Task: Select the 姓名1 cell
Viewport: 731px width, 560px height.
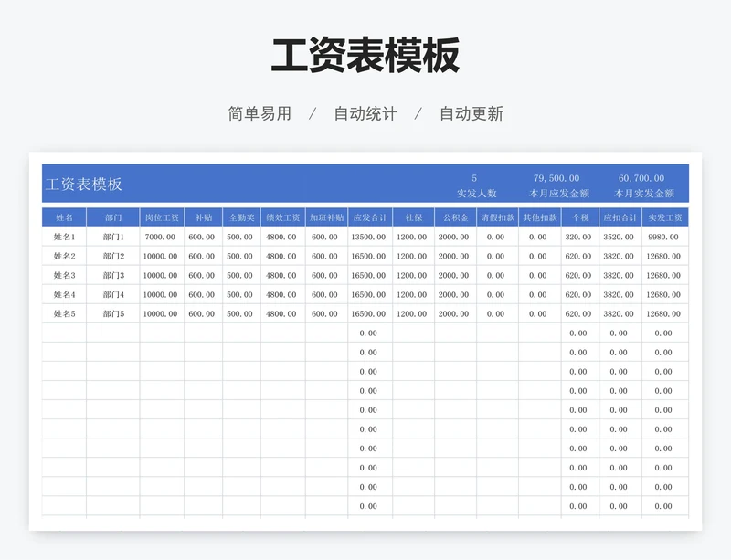Action: point(64,237)
